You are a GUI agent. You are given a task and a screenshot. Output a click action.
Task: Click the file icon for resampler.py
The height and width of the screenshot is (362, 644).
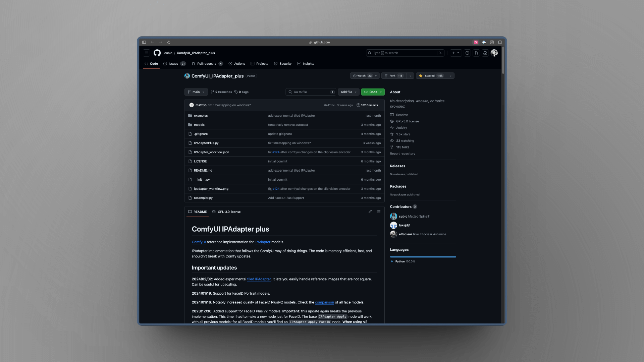click(x=190, y=198)
